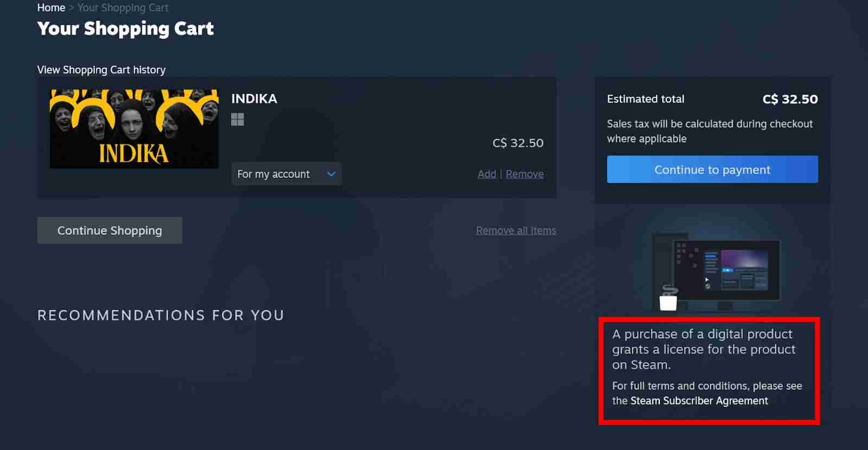Proceed with Continue to payment button

tap(712, 169)
